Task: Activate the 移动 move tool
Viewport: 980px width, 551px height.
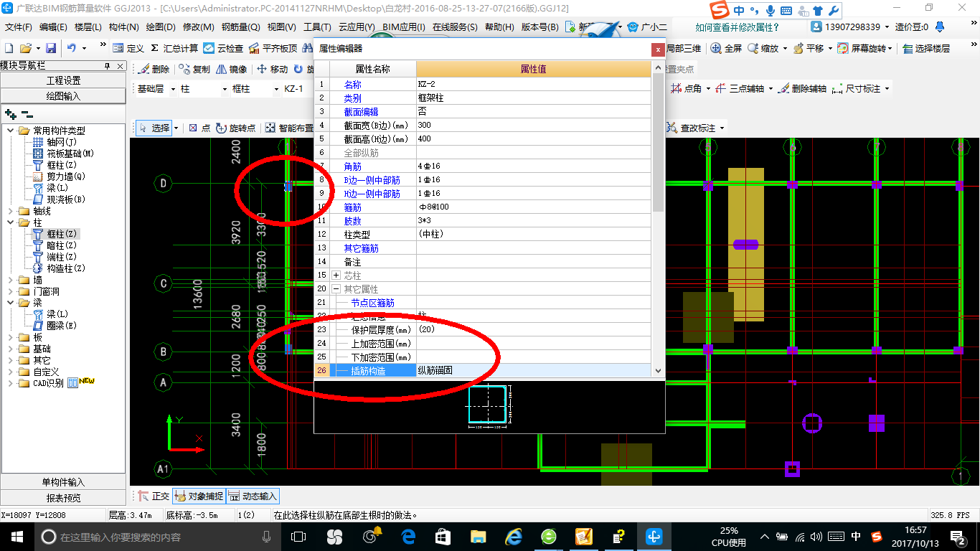Action: 272,69
